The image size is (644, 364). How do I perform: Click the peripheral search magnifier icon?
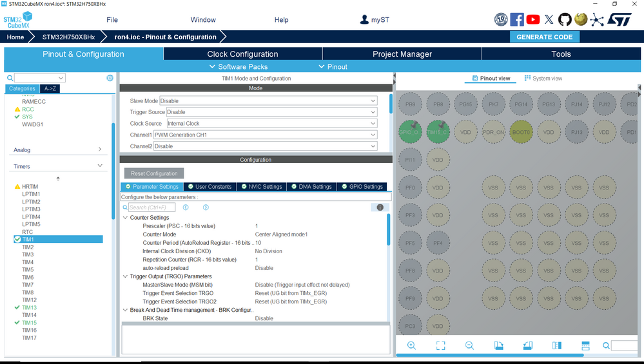tap(10, 77)
